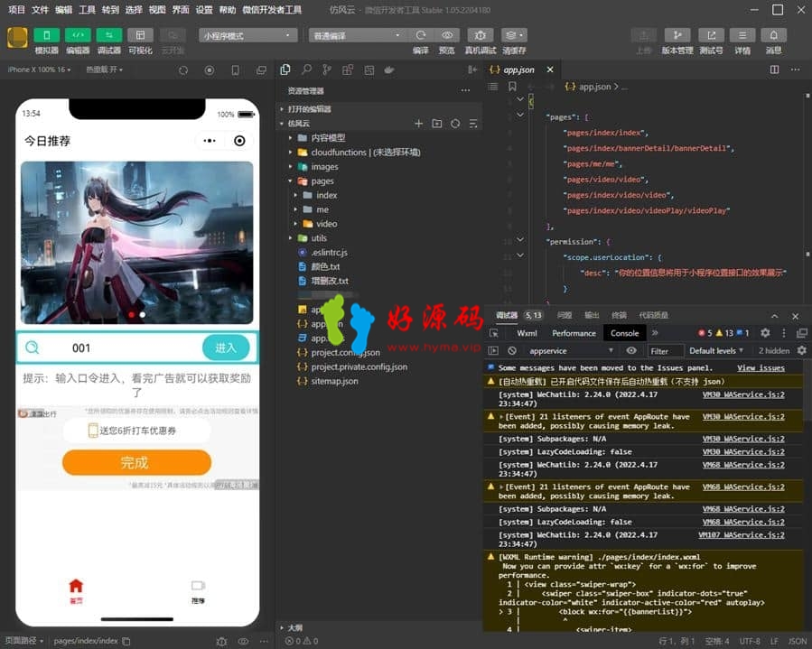Viewport: 812px width, 649px height.
Task: Create a new file in explorer
Action: 418,123
